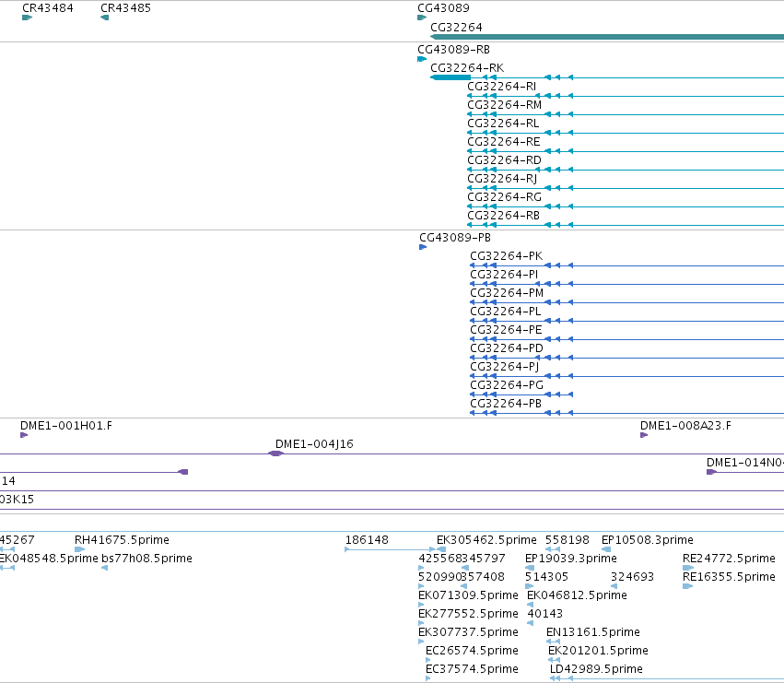This screenshot has width=784, height=683.
Task: Click the EK046812.5prime EST arrow
Action: click(530, 605)
